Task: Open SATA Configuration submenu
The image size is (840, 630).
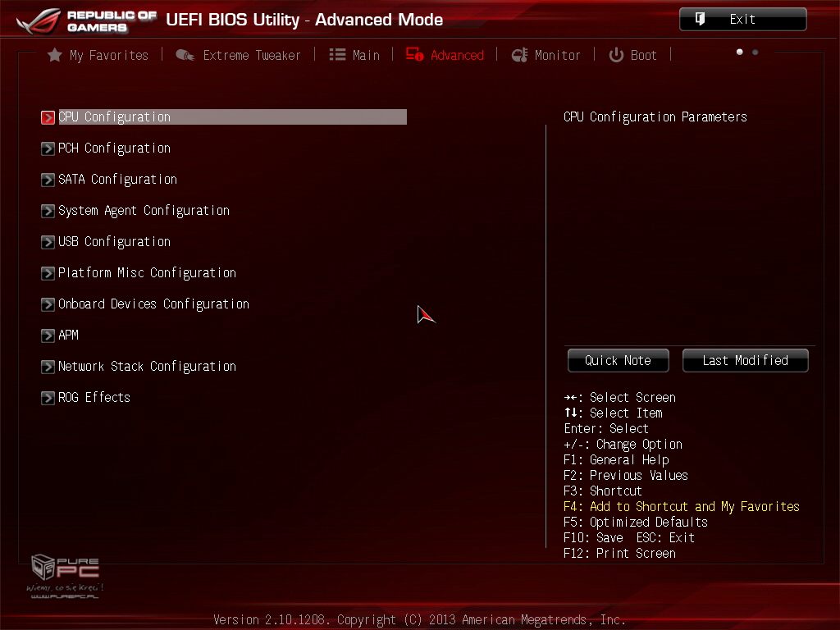Action: pyautogui.click(x=109, y=180)
